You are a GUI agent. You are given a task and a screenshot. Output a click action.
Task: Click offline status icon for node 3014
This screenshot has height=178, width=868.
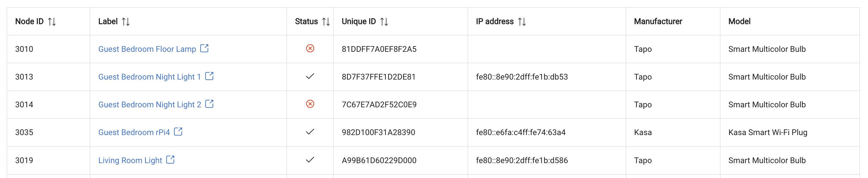pos(310,104)
